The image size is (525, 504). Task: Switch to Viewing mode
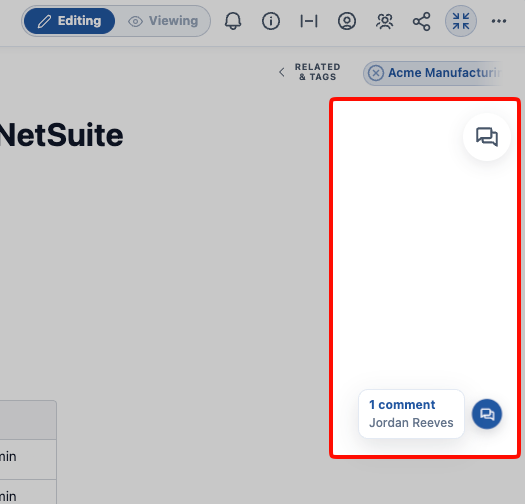163,21
